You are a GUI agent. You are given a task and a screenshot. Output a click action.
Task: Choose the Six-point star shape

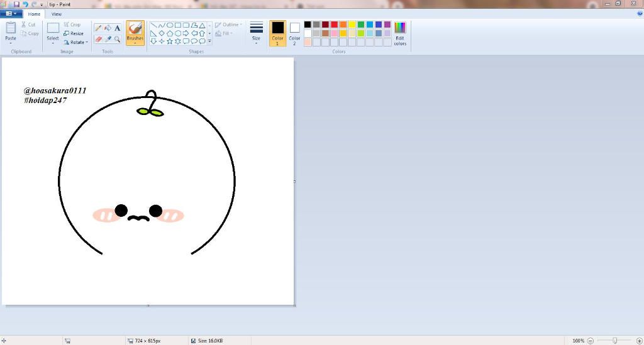(x=178, y=41)
